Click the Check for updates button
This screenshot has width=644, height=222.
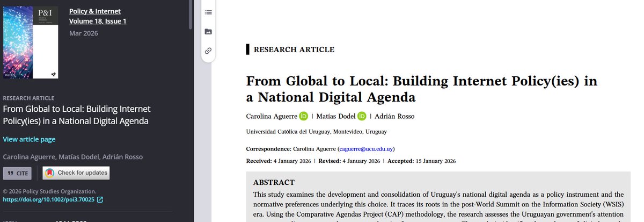[x=76, y=173]
